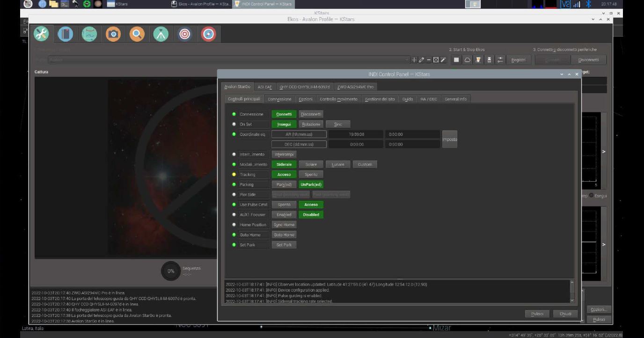This screenshot has width=644, height=338.
Task: Switch to the ASI EAF device tab
Action: click(265, 87)
